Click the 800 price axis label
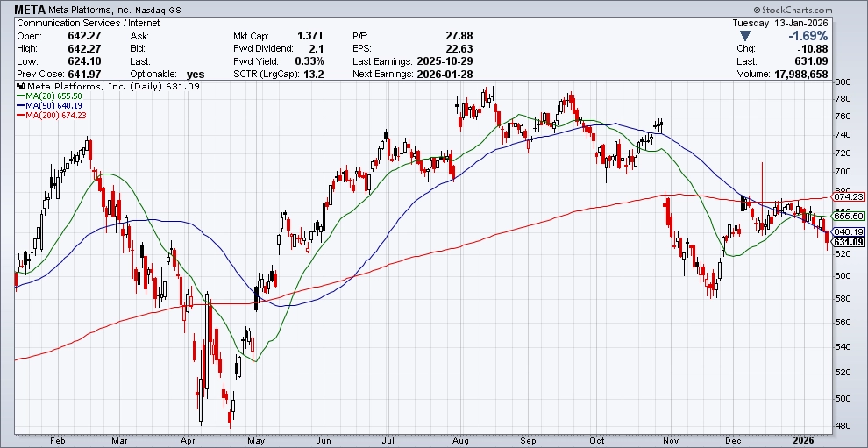This screenshot has height=448, width=868. coord(843,82)
